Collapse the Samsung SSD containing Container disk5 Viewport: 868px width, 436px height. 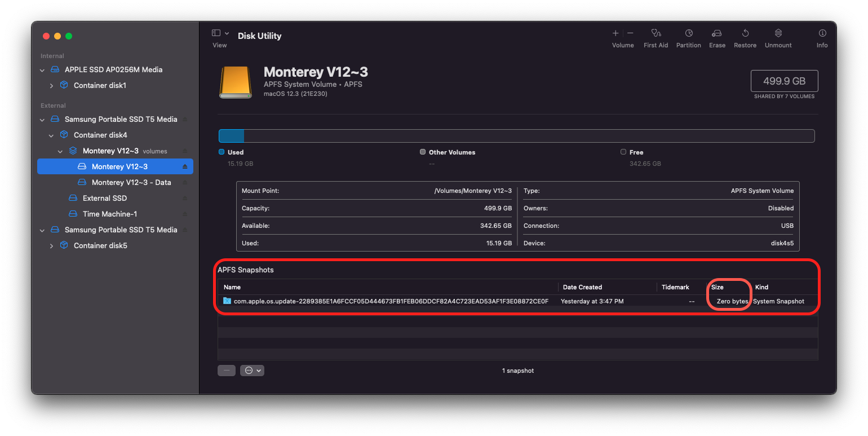tap(42, 230)
